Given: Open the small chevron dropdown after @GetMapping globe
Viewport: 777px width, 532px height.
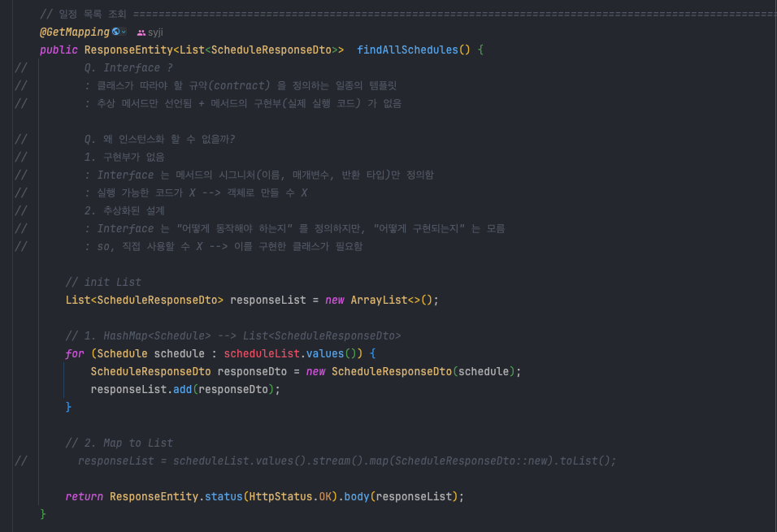Looking at the screenshot, I should [x=124, y=32].
